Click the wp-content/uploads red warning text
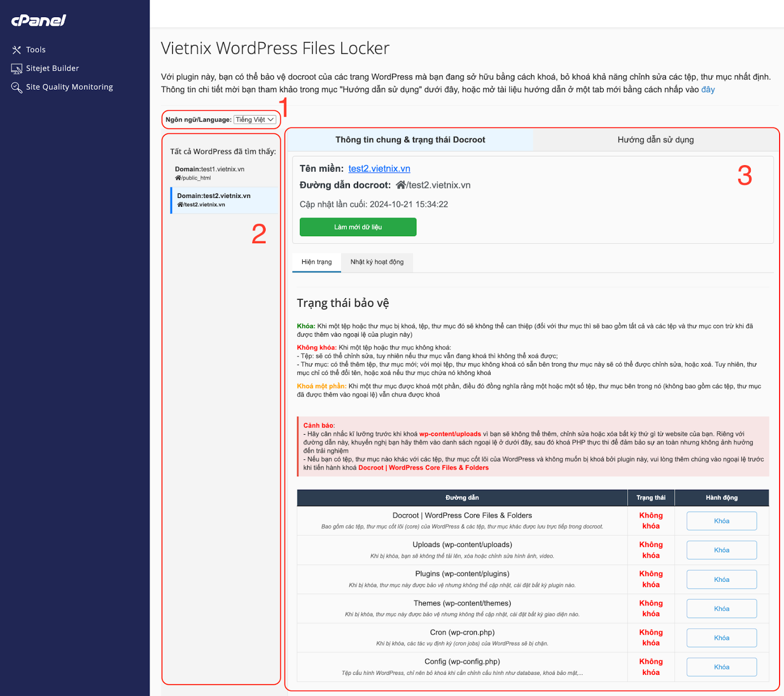784x696 pixels. (450, 434)
